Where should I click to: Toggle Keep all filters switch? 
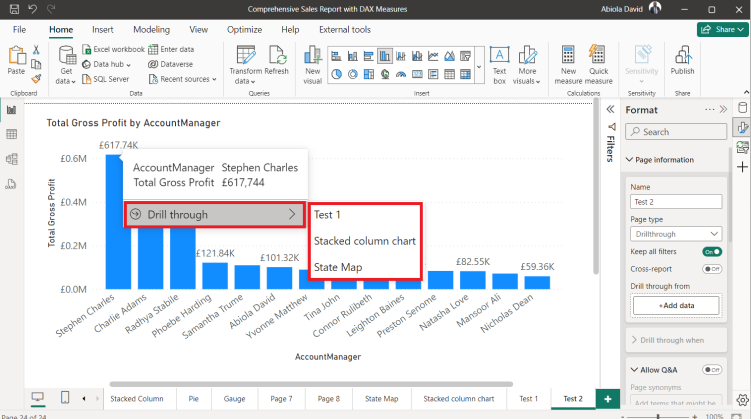coord(712,252)
